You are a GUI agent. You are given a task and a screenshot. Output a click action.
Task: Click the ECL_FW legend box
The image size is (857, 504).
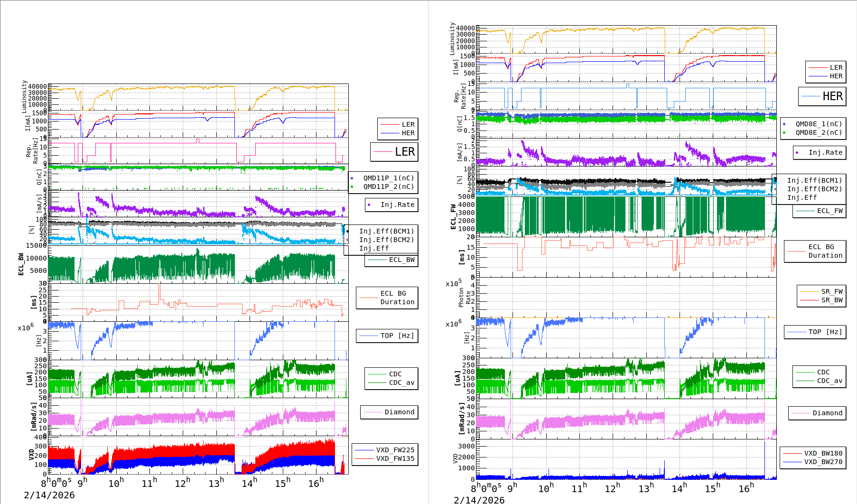click(820, 211)
